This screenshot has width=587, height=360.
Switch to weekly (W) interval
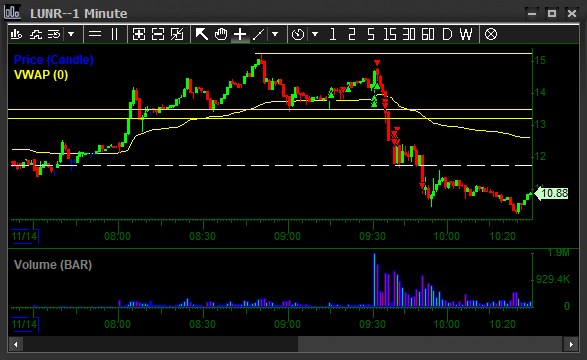(466, 34)
